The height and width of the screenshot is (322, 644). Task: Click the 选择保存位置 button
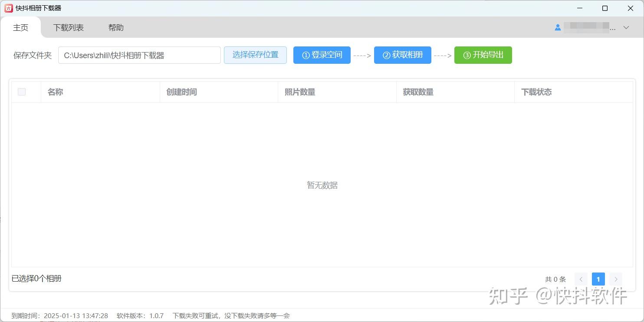tap(255, 55)
